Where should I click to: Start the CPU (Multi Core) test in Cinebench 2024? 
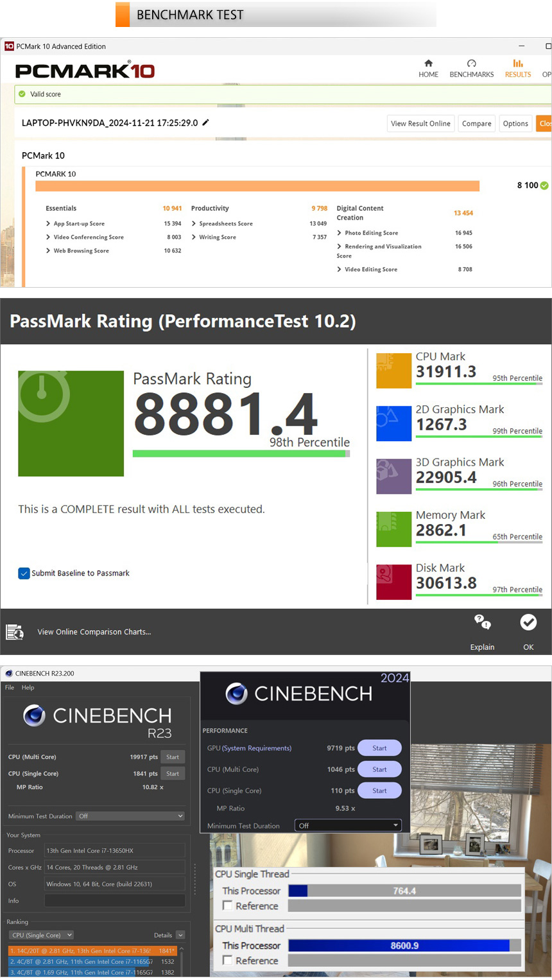point(379,769)
